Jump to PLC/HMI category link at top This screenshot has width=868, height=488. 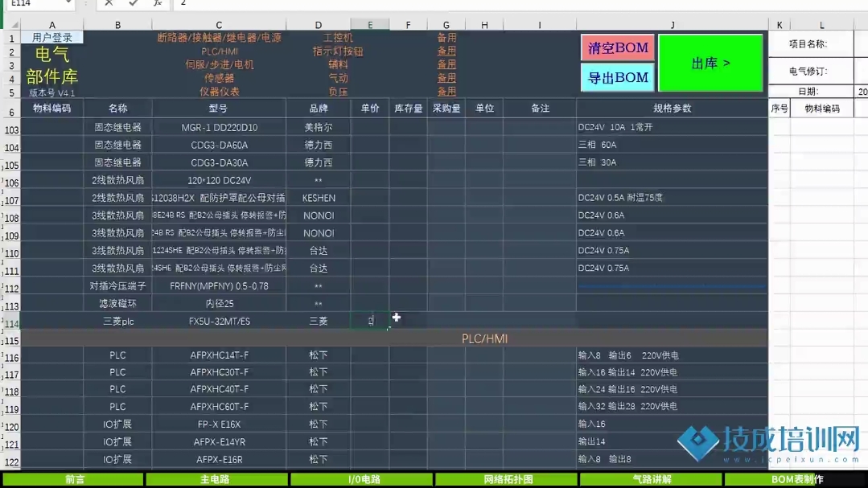220,51
